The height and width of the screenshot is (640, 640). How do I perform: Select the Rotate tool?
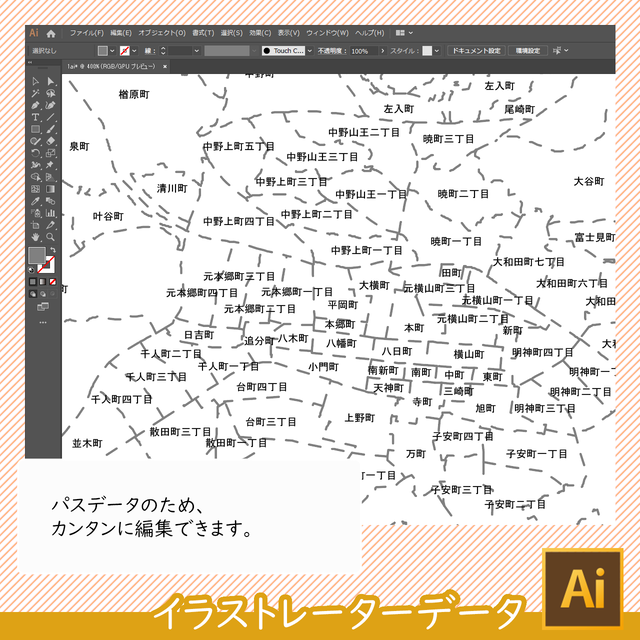click(36, 153)
